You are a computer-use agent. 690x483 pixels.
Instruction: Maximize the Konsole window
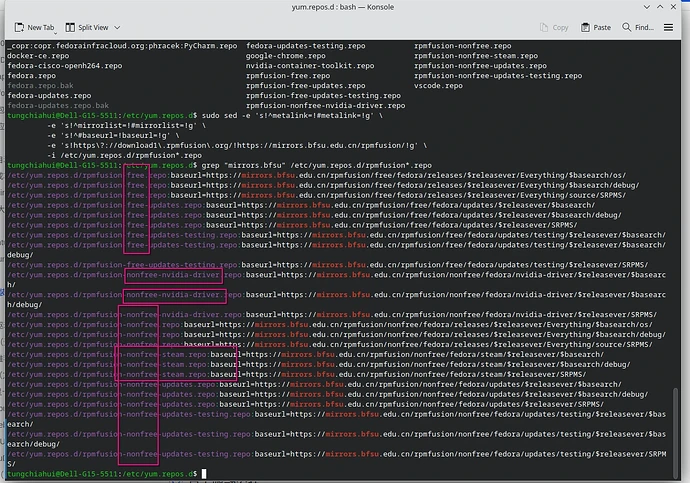(x=660, y=7)
